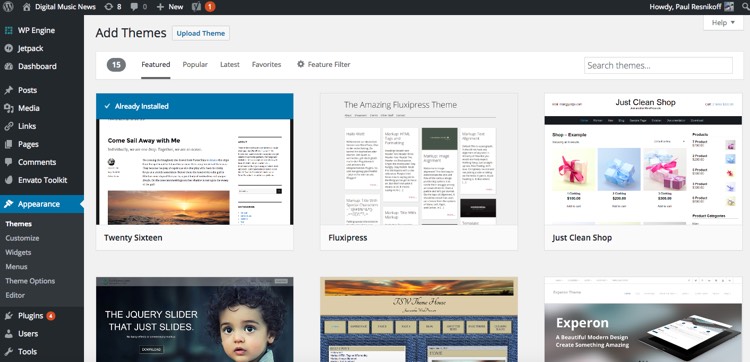Click the Just Clean Shop theme name

point(582,238)
